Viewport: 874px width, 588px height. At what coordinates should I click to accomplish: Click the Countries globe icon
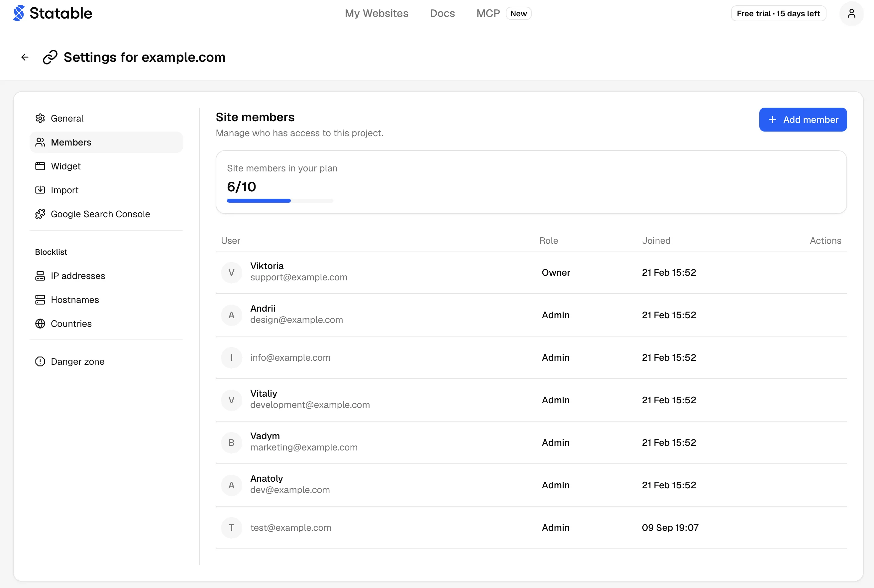pos(40,324)
